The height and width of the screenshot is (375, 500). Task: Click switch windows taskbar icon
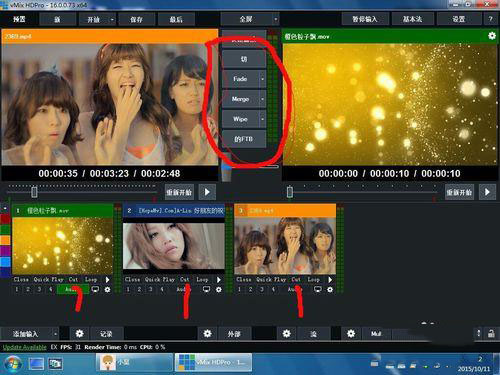click(56, 363)
